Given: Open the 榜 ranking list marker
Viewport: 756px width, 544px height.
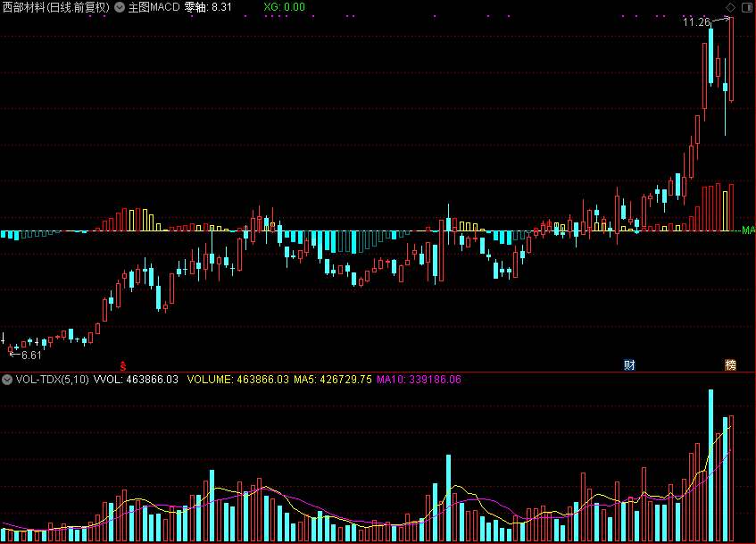Looking at the screenshot, I should (731, 365).
